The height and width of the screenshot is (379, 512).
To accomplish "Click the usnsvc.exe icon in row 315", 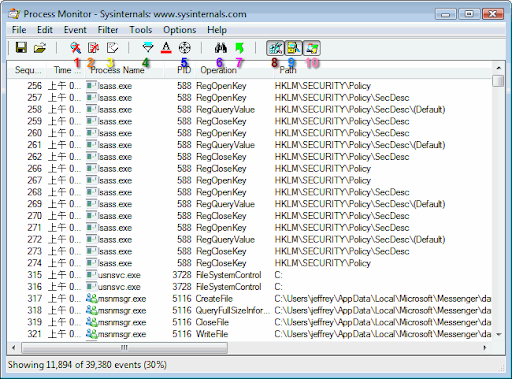I will point(91,275).
